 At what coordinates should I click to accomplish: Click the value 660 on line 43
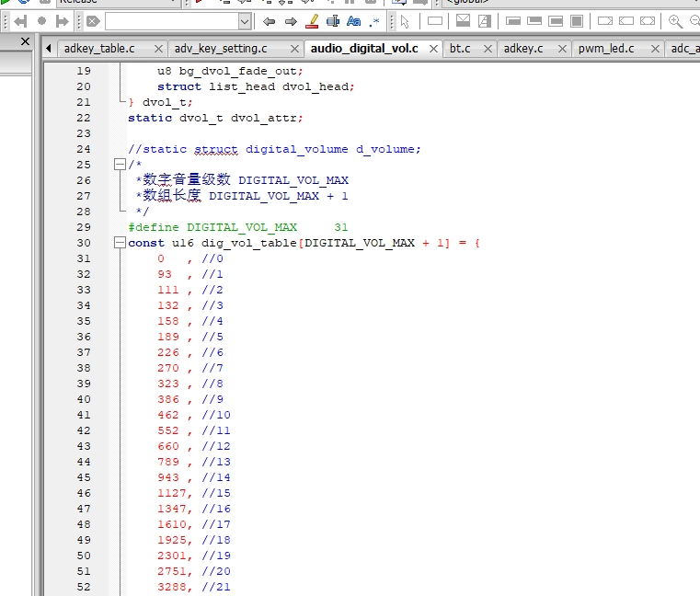(167, 446)
